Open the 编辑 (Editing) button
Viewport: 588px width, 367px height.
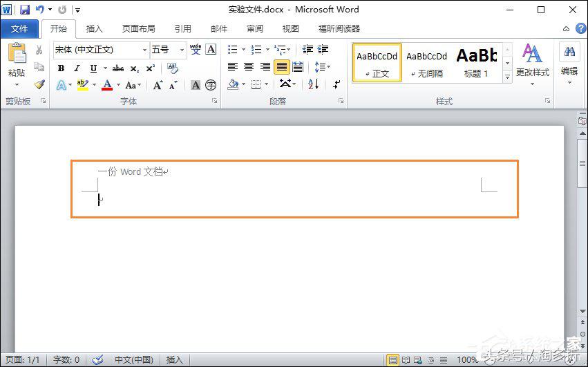[x=569, y=64]
